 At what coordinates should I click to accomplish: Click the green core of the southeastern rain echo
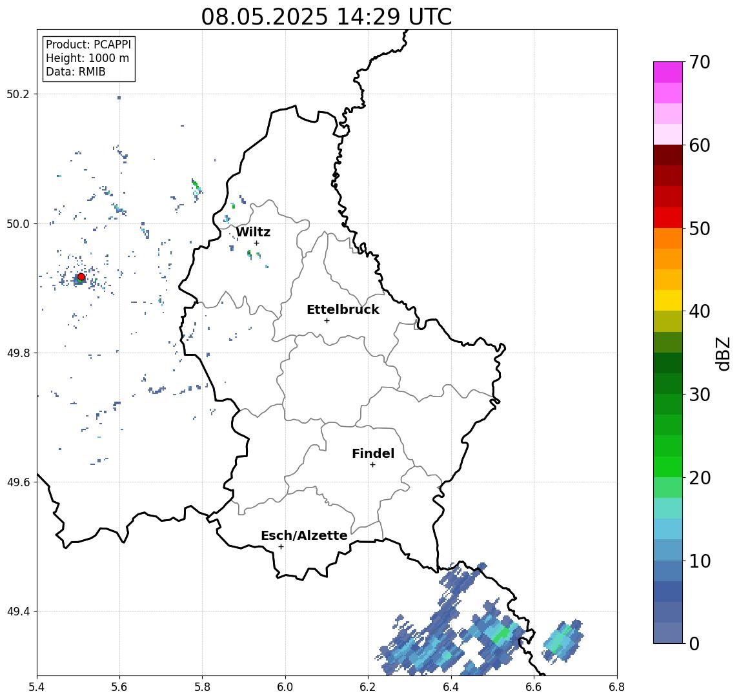[501, 634]
